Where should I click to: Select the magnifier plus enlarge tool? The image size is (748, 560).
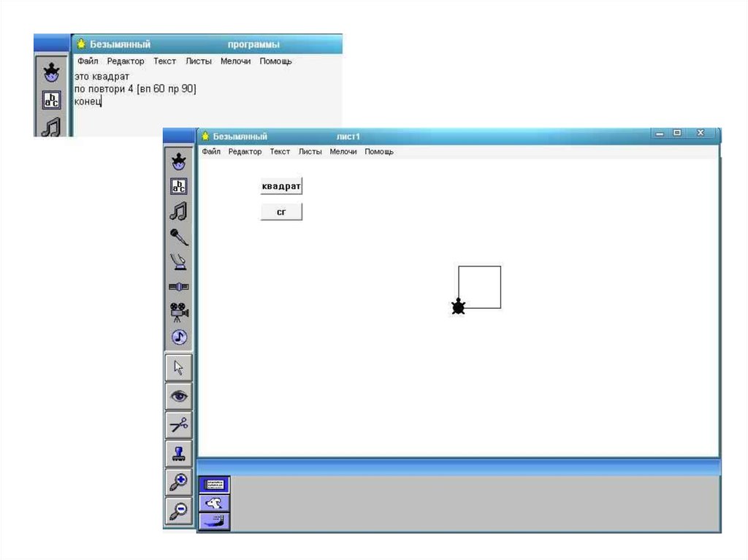(x=179, y=482)
